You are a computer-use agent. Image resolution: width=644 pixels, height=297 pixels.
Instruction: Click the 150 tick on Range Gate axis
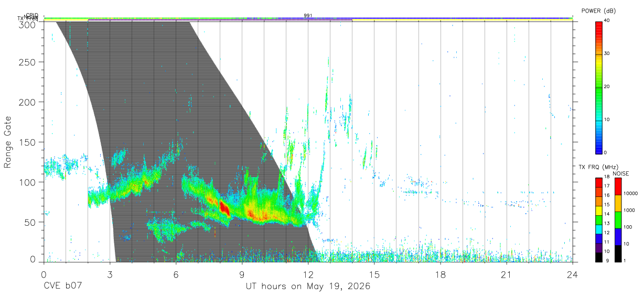(x=28, y=142)
